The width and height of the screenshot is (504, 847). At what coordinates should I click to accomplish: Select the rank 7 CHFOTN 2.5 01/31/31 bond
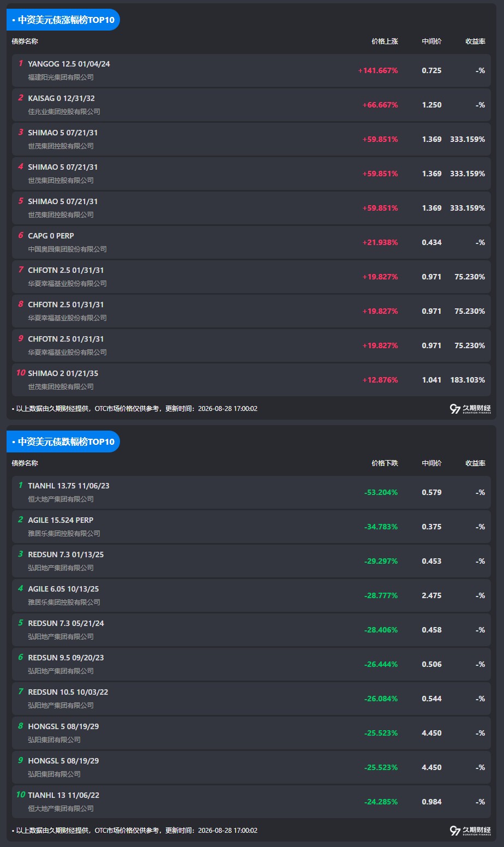point(251,277)
